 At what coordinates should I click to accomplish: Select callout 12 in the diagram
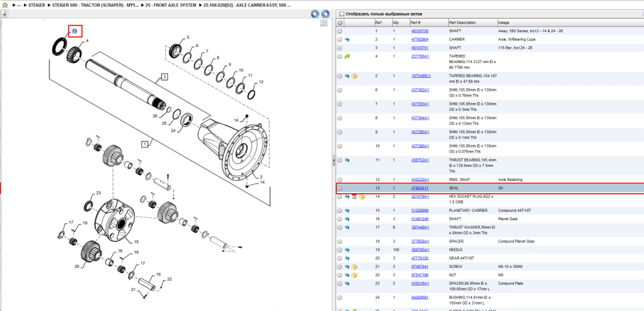click(261, 81)
